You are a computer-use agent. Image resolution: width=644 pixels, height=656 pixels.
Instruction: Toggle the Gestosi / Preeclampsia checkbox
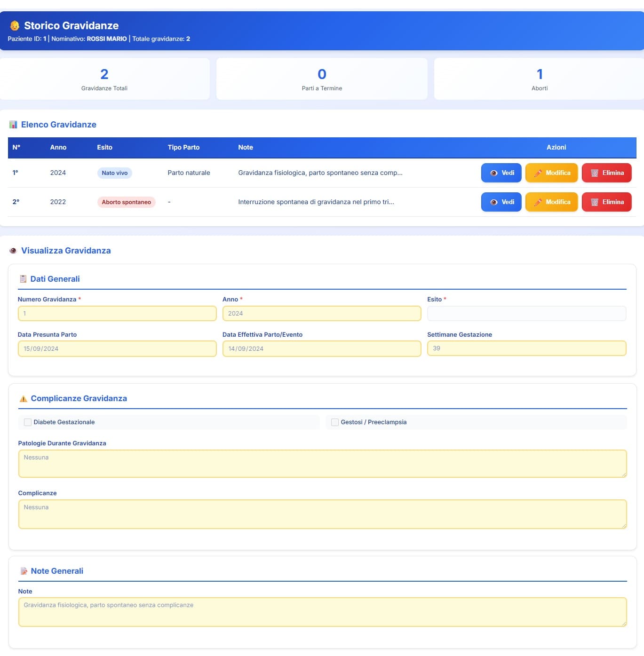click(x=335, y=422)
